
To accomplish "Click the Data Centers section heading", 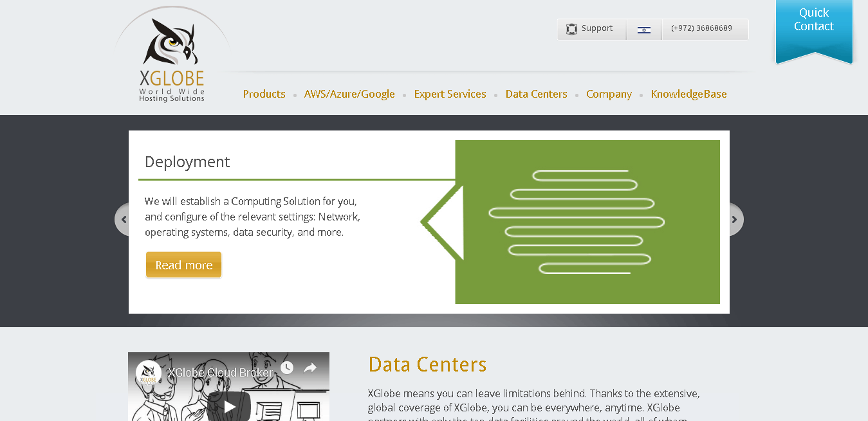I will point(427,364).
